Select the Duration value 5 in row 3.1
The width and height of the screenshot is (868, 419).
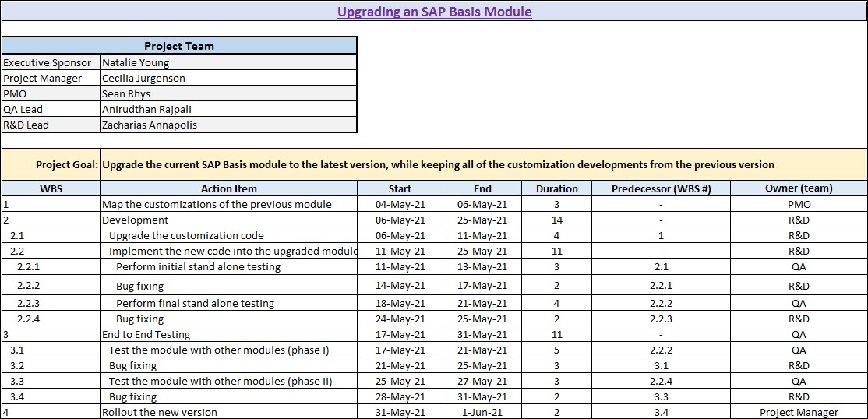(556, 350)
